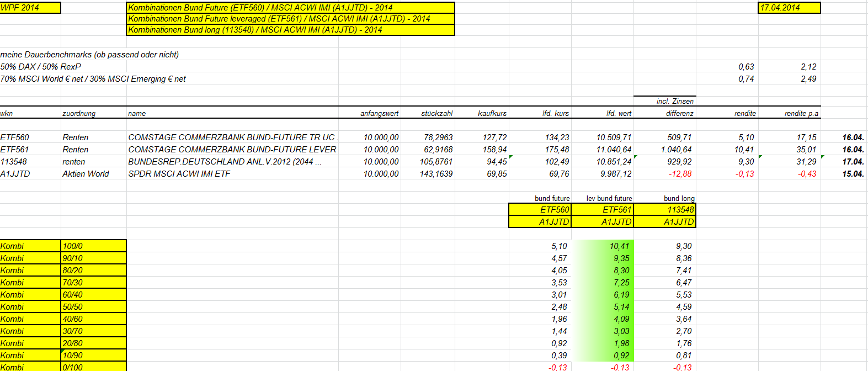Click the '50% DAX / 50% RexP' benchmark cell

(x=41, y=67)
